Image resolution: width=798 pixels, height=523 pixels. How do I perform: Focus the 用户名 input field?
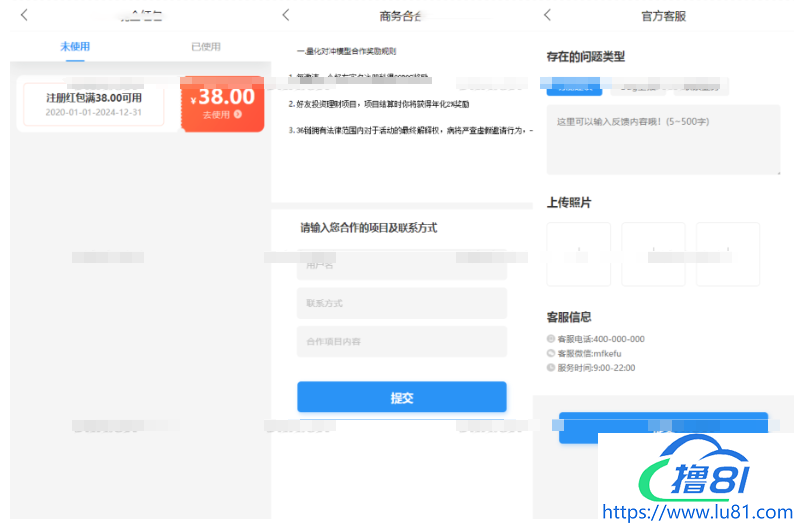[401, 265]
